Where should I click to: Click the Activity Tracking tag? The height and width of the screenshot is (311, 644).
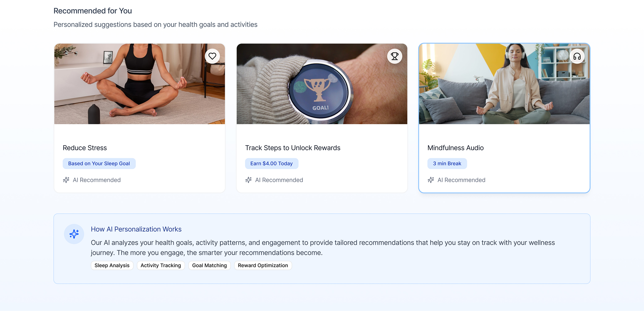[161, 266]
